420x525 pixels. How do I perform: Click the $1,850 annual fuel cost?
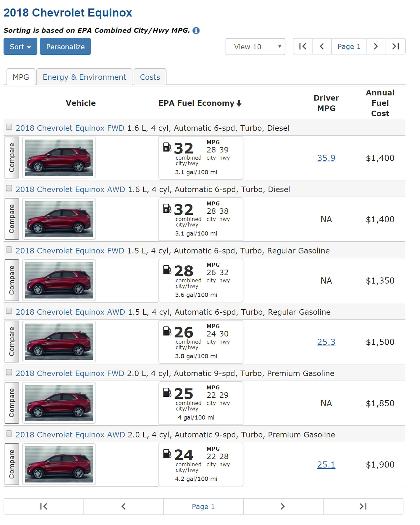380,403
